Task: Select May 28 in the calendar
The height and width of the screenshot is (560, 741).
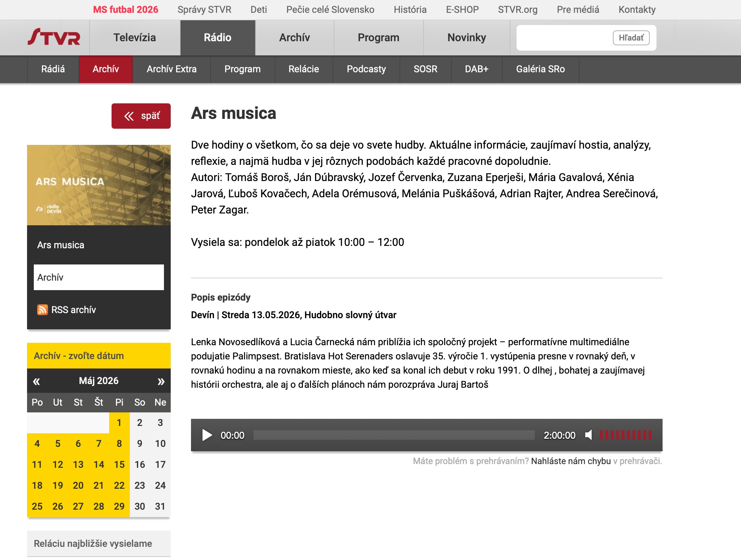Action: 99,506
